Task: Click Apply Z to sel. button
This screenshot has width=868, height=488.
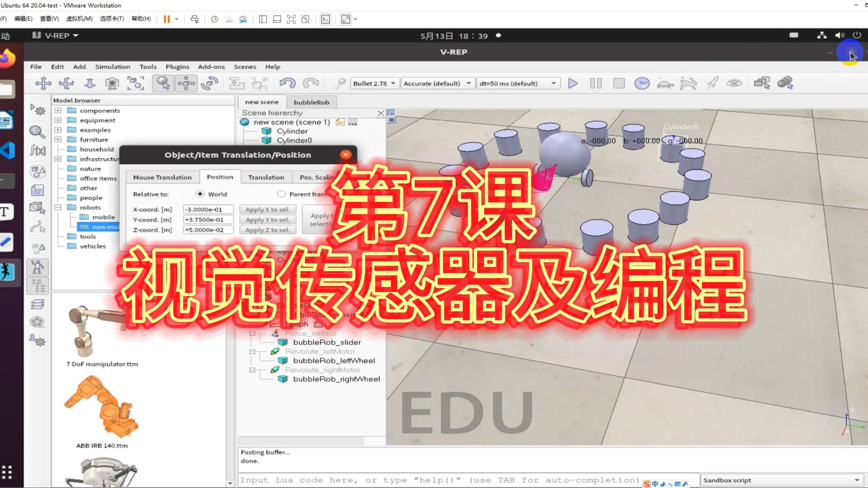Action: tap(268, 230)
